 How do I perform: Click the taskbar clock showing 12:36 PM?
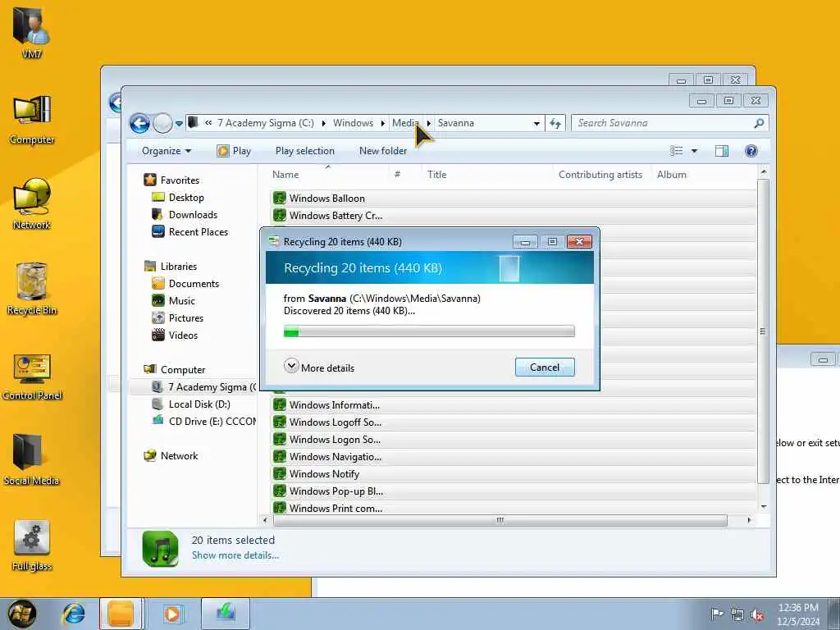point(798,614)
